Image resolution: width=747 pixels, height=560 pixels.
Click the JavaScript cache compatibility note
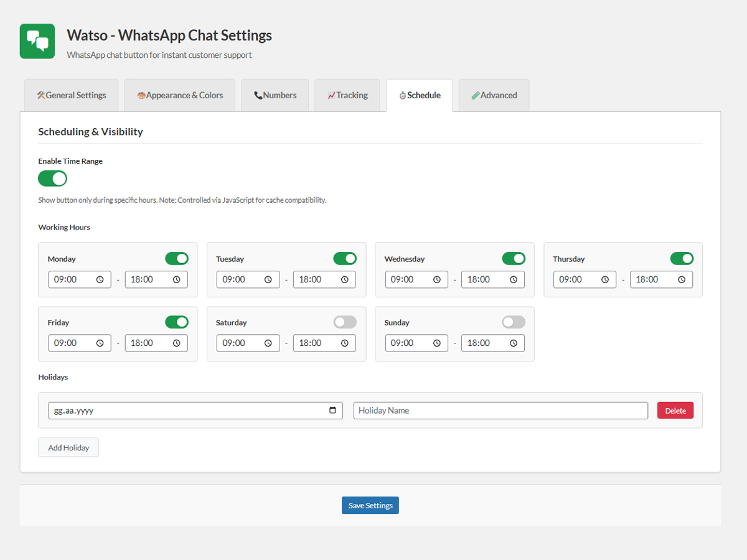click(x=182, y=200)
